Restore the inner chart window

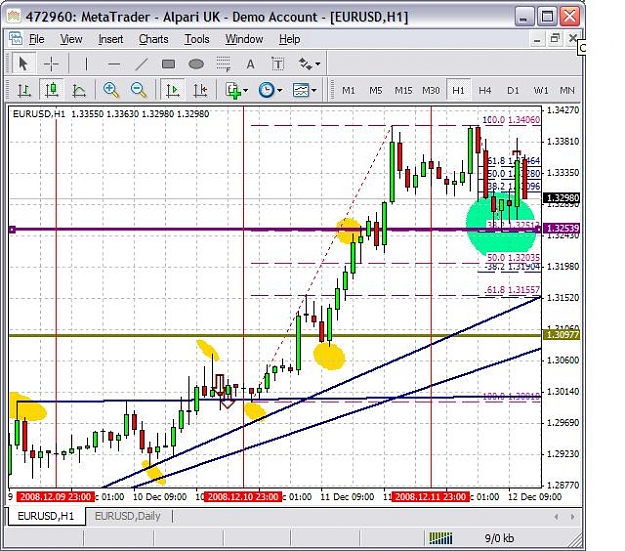[555, 39]
